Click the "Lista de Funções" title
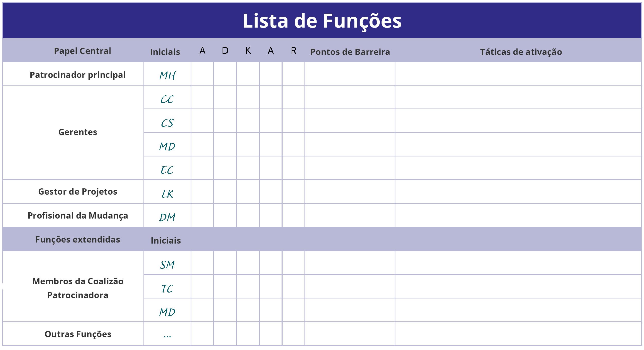This screenshot has width=644, height=350. (322, 21)
